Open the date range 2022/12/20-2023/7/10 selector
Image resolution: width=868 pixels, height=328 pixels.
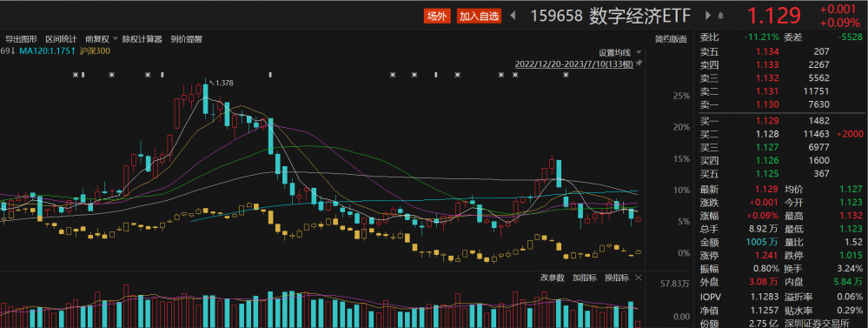[x=574, y=64]
